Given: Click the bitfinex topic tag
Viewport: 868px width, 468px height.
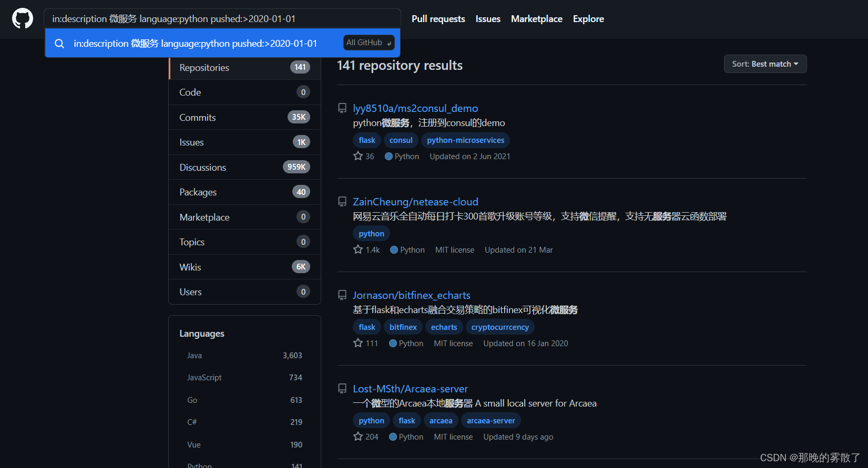Looking at the screenshot, I should 403,327.
